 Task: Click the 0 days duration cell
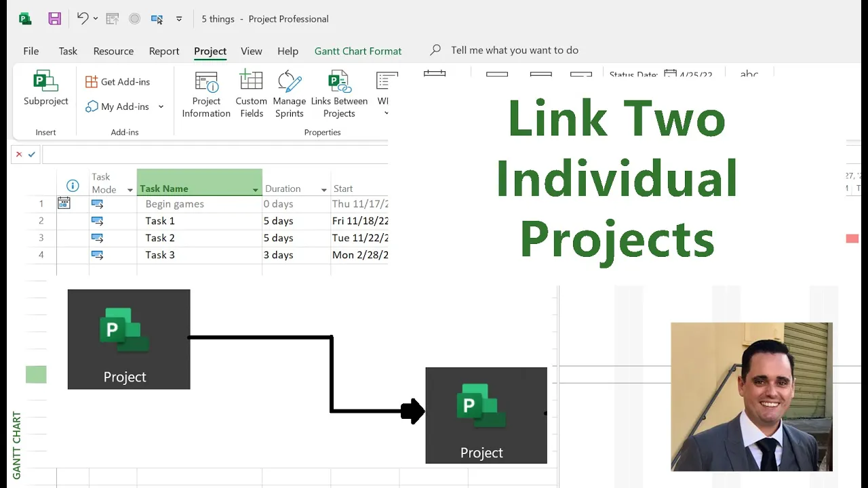[296, 204]
